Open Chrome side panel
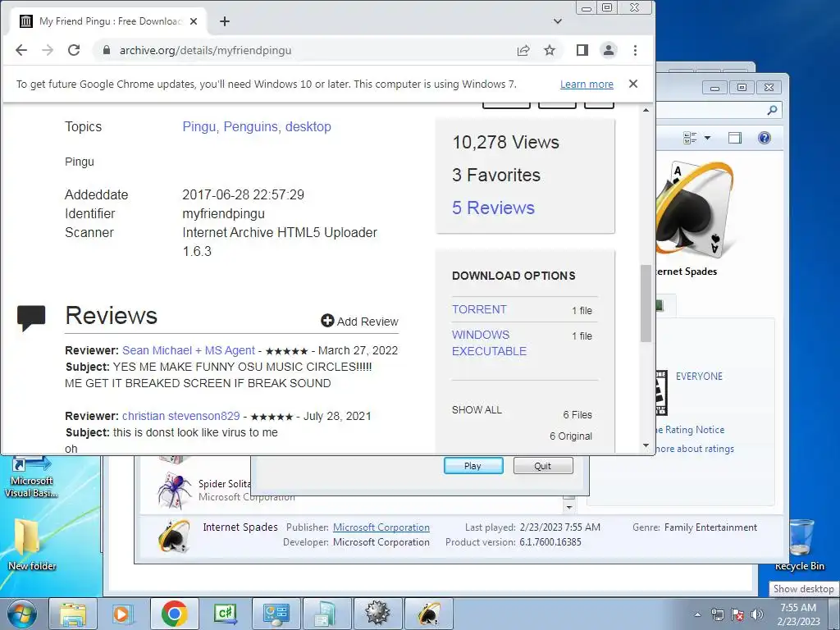The image size is (840, 630). [582, 50]
